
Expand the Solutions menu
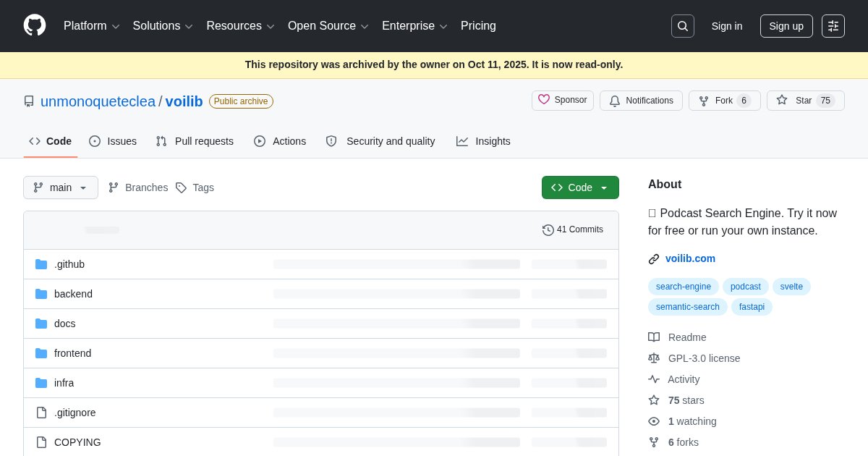(x=163, y=26)
